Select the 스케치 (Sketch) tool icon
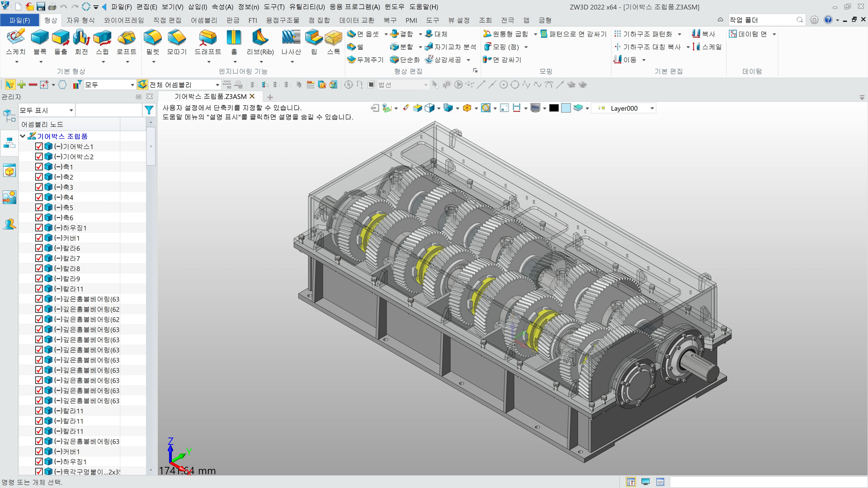Viewport: 868px width, 488px height. tap(16, 38)
